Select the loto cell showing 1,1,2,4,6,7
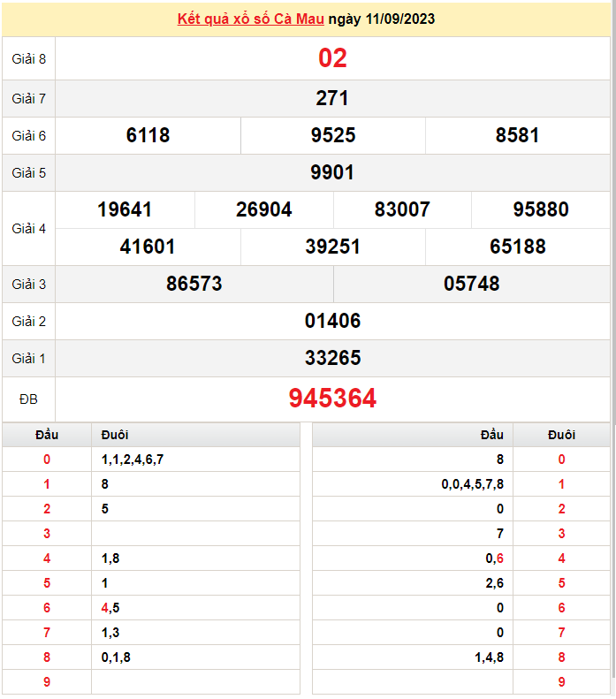The image size is (616, 699). [x=133, y=460]
